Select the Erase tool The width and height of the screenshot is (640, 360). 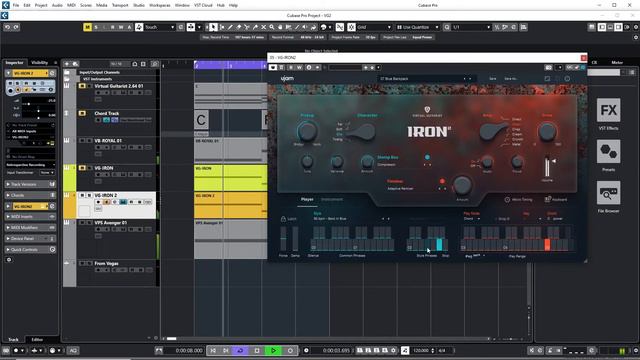click(x=239, y=27)
